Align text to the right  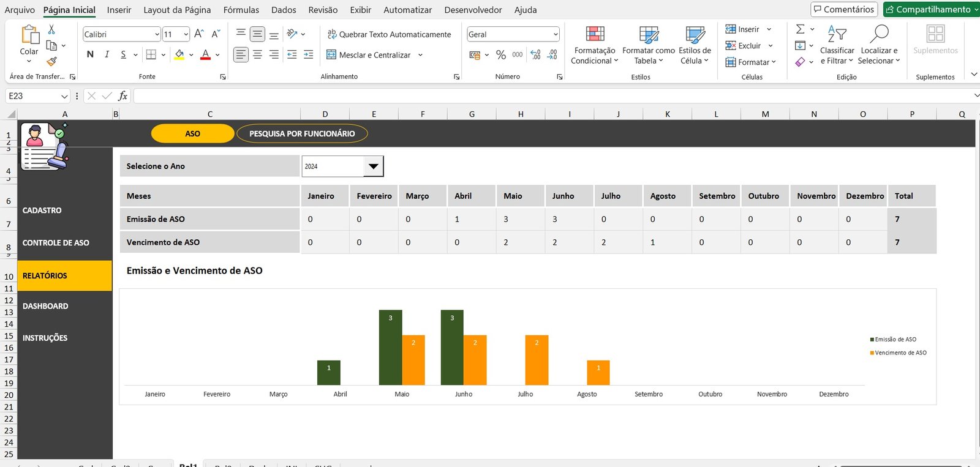click(x=274, y=54)
